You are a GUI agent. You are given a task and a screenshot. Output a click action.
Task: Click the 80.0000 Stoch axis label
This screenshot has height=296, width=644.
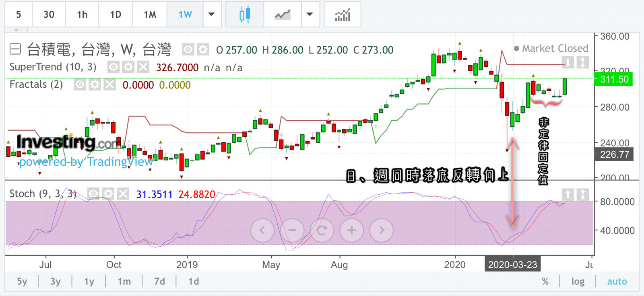617,201
